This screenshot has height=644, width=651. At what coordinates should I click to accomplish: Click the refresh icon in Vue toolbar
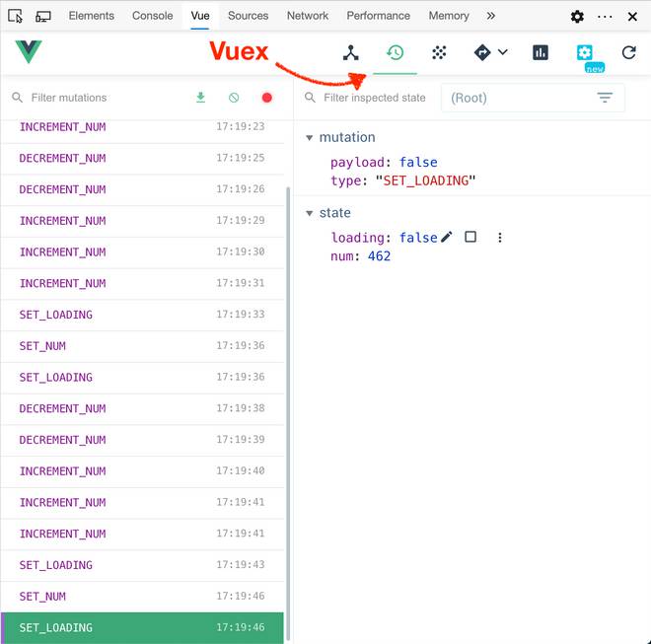(x=628, y=53)
